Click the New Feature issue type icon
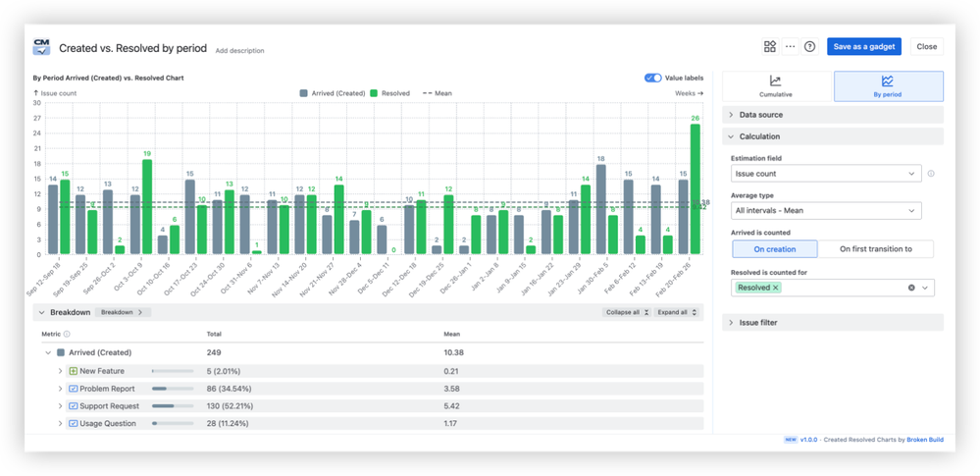 point(74,371)
